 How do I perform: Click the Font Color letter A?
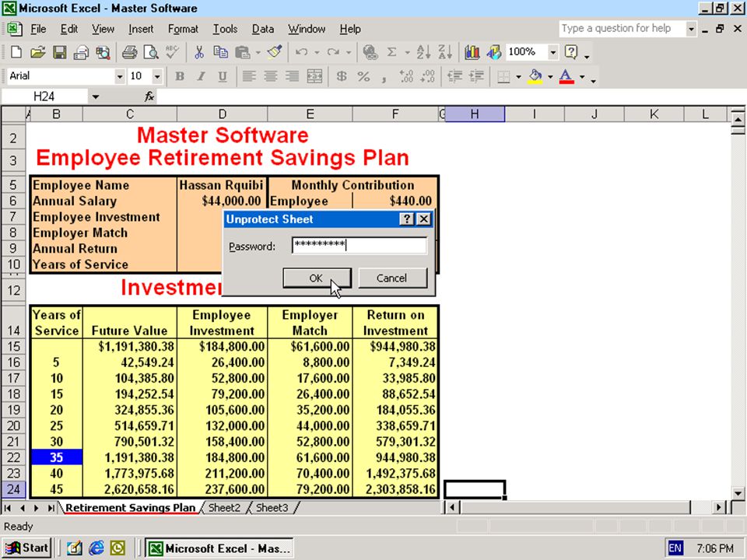click(x=566, y=76)
